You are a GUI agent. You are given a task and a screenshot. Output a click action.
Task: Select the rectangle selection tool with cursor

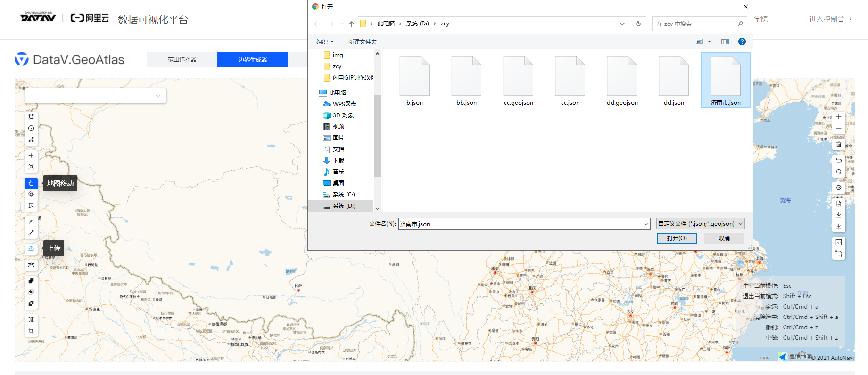31,205
